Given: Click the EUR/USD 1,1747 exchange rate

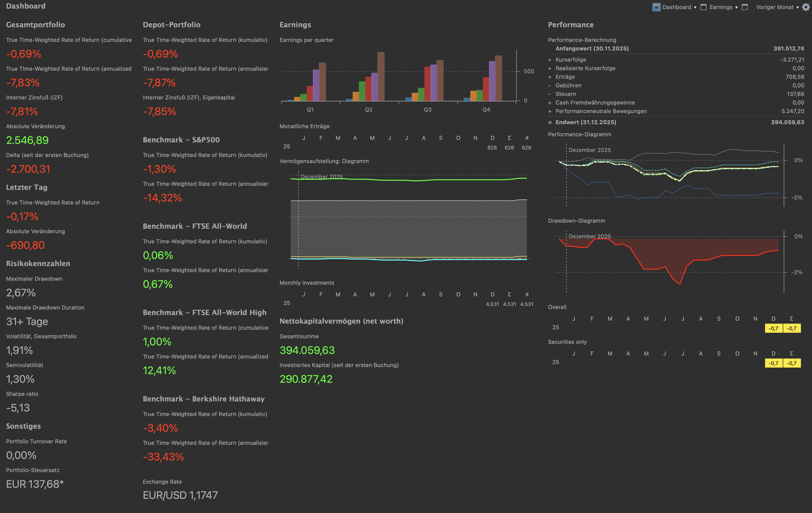Looking at the screenshot, I should [x=180, y=495].
